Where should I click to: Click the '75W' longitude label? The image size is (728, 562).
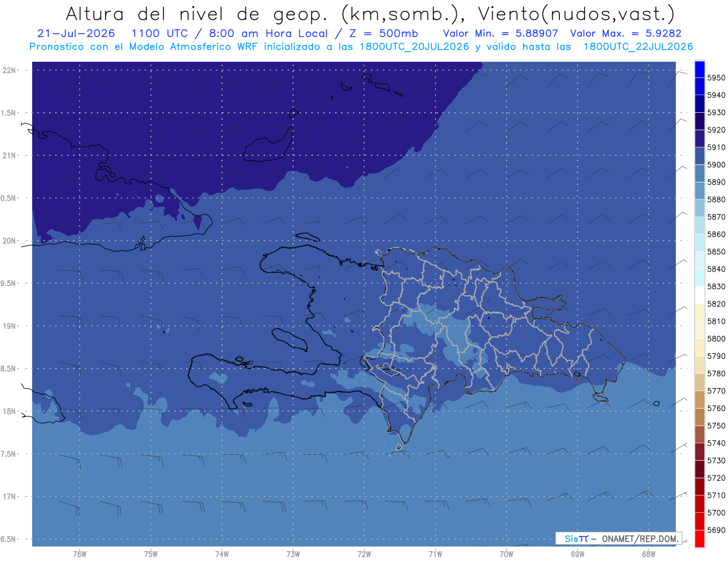point(150,554)
